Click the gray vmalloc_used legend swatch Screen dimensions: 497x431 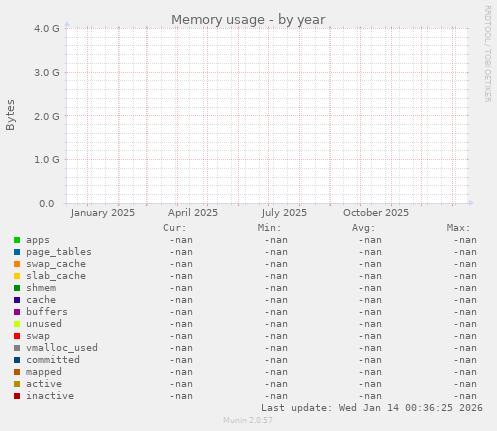pyautogui.click(x=17, y=348)
